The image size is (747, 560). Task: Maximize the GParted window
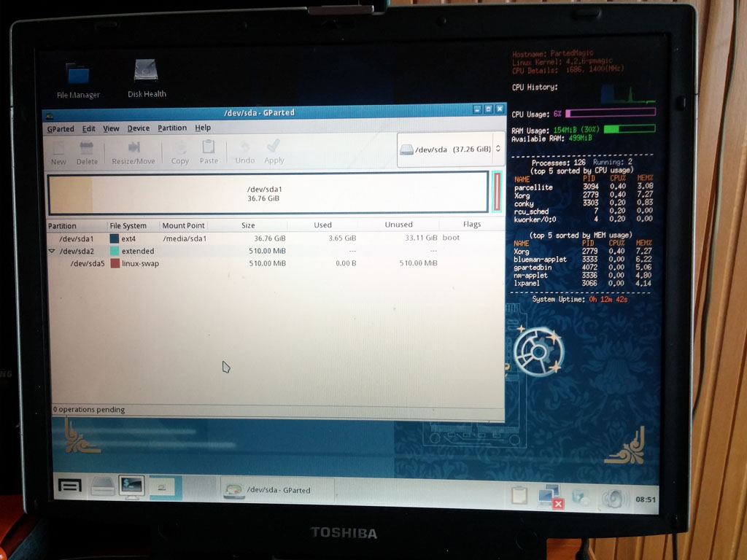point(488,109)
